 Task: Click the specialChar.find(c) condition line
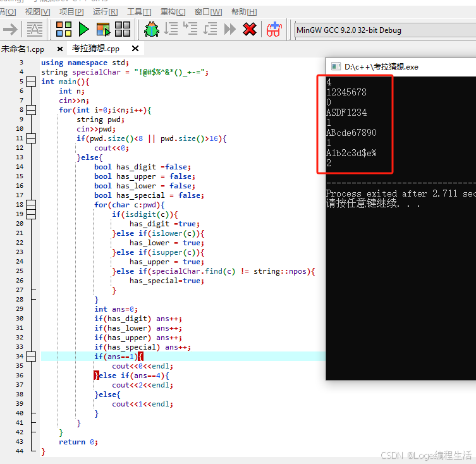214,271
